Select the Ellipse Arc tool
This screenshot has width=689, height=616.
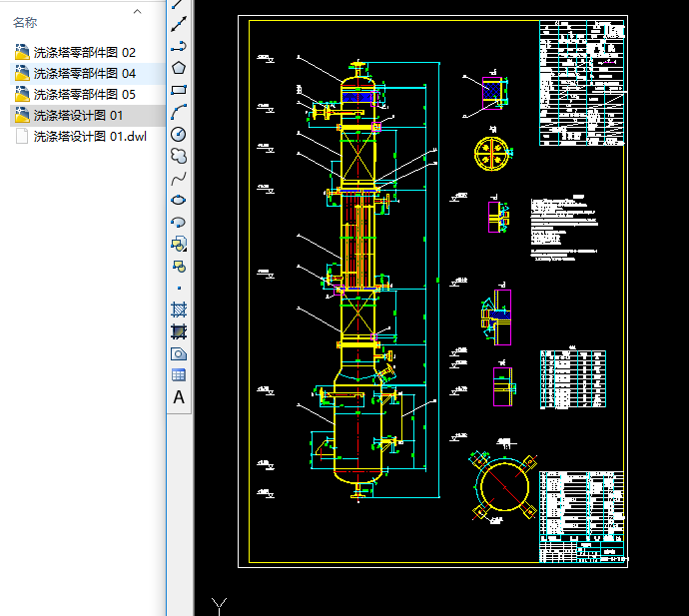[x=179, y=222]
